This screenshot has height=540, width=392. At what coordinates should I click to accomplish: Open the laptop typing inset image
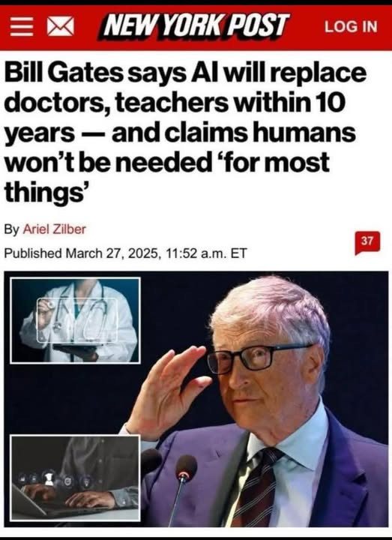(x=75, y=478)
